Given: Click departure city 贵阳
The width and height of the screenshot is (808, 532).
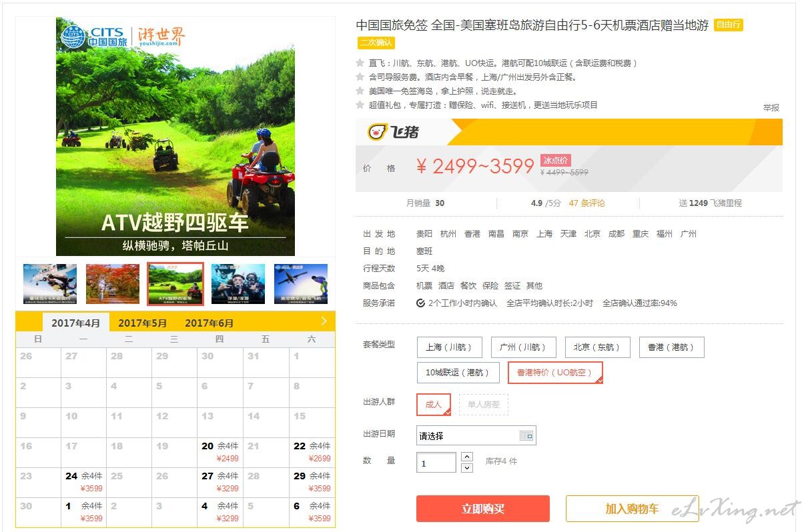Looking at the screenshot, I should (424, 234).
